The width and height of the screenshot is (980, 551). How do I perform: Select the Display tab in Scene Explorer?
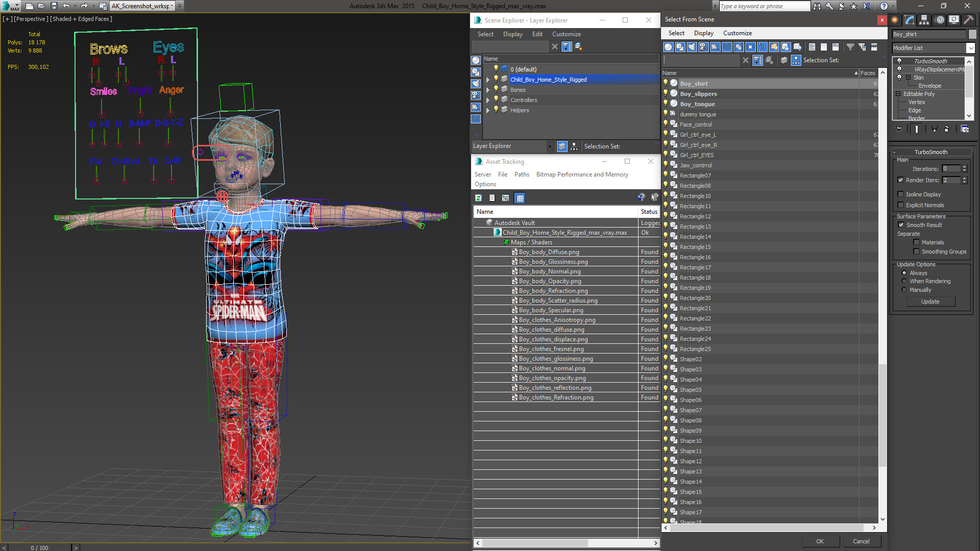point(512,34)
